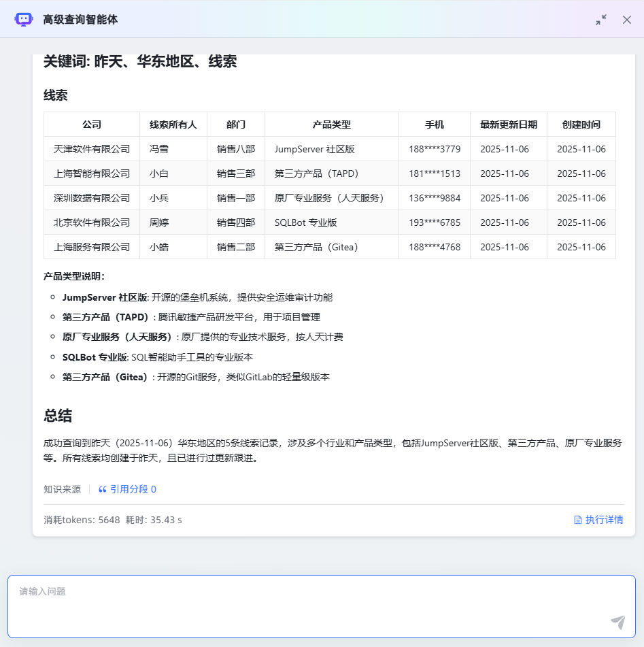The width and height of the screenshot is (644, 647).
Task: Click the 最新更新日期 column header
Action: click(x=509, y=125)
